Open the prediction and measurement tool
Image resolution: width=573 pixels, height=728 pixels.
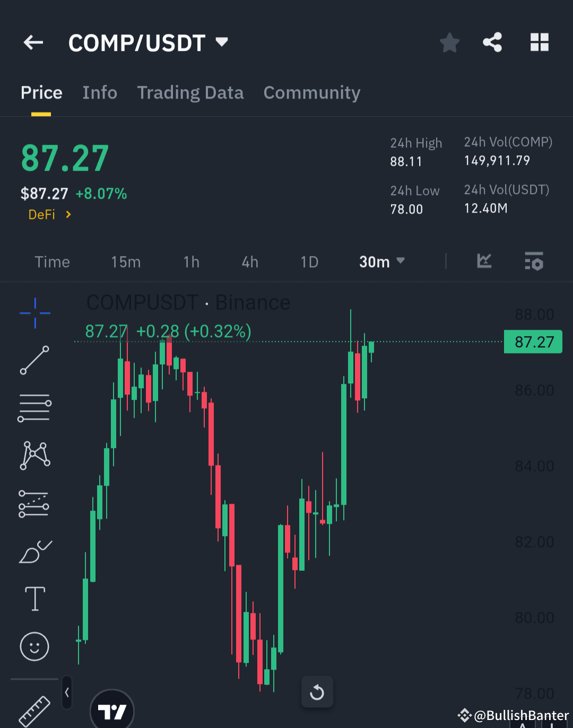34,503
